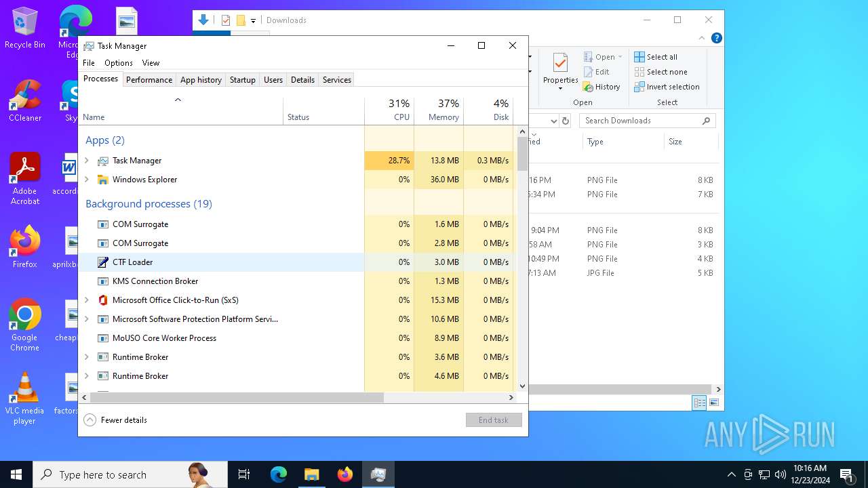This screenshot has height=488, width=868.
Task: Open the Options menu in Task Manager
Action: (x=119, y=63)
